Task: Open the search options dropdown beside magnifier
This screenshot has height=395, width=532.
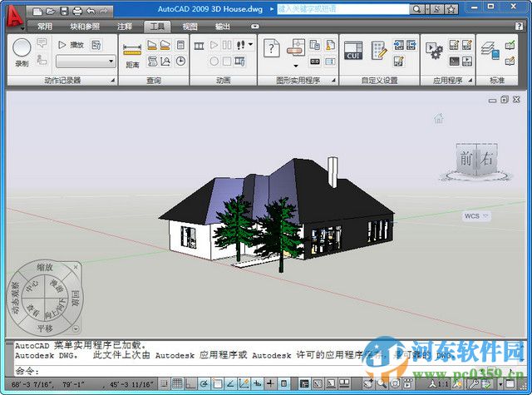Action: tap(427, 9)
